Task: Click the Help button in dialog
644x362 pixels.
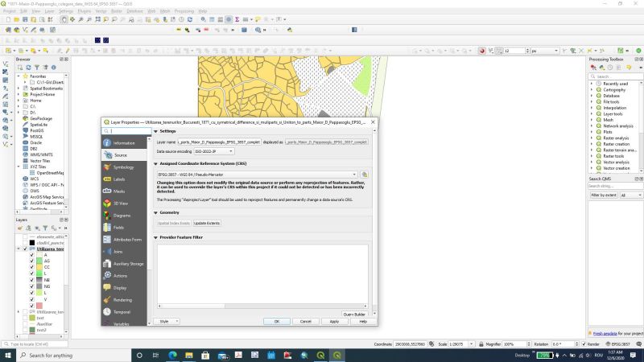Action: click(x=363, y=321)
